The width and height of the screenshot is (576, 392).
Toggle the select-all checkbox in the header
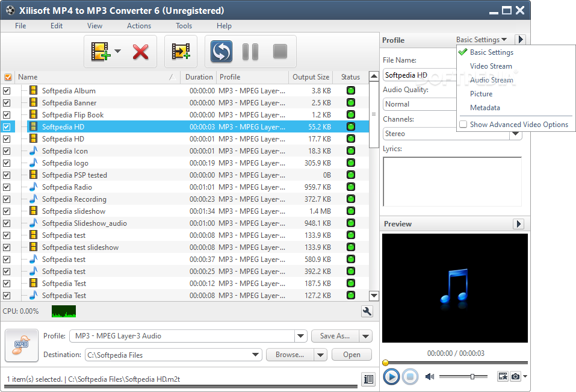pos(8,77)
